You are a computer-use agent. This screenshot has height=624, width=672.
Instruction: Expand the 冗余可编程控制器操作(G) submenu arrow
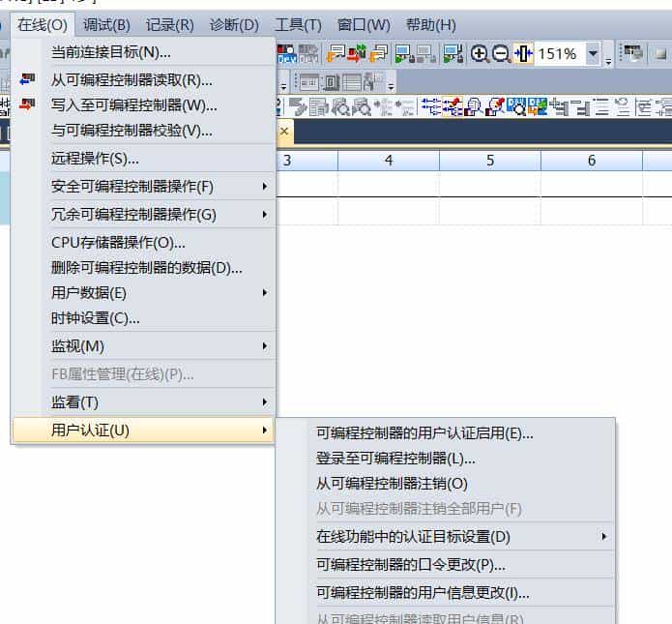pyautogui.click(x=265, y=214)
